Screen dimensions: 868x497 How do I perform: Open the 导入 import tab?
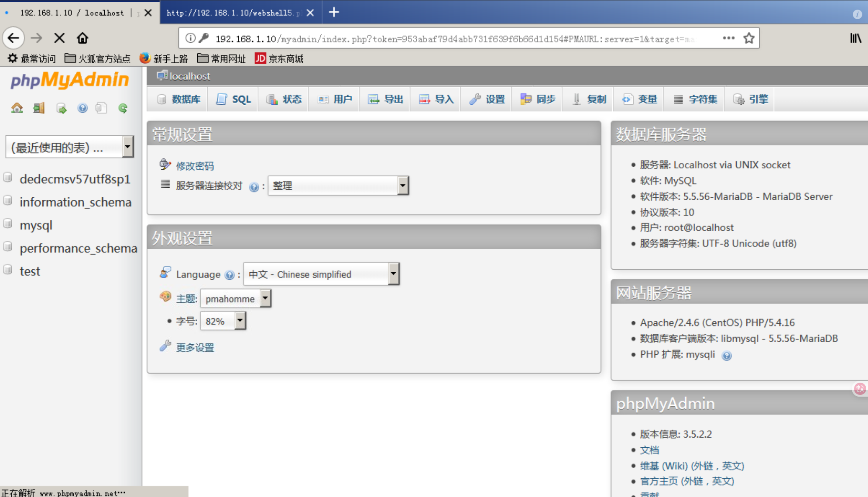tap(436, 99)
